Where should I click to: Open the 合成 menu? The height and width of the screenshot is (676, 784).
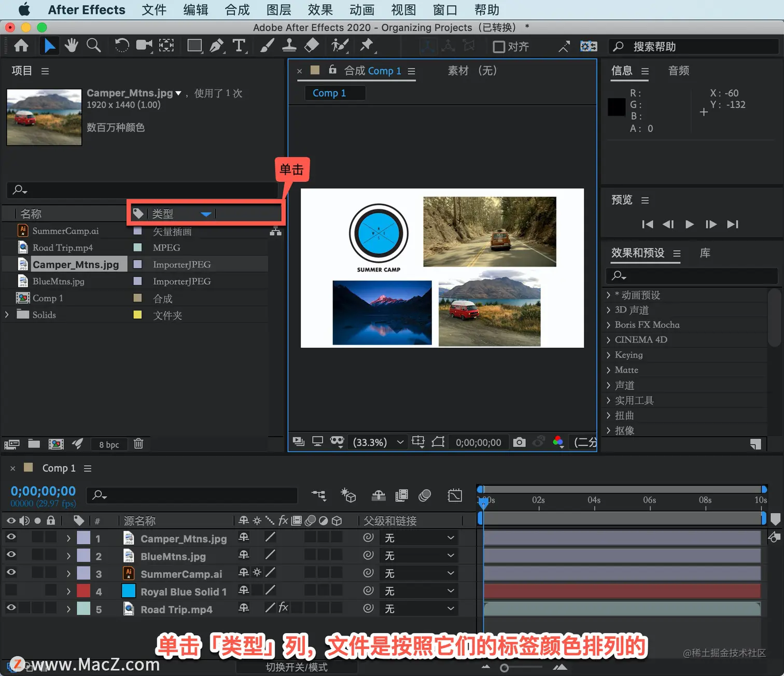[237, 10]
